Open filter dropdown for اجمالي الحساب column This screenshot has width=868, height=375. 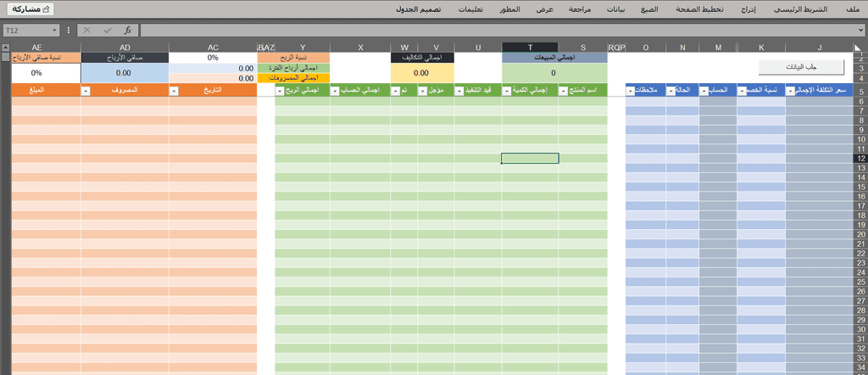click(x=336, y=91)
